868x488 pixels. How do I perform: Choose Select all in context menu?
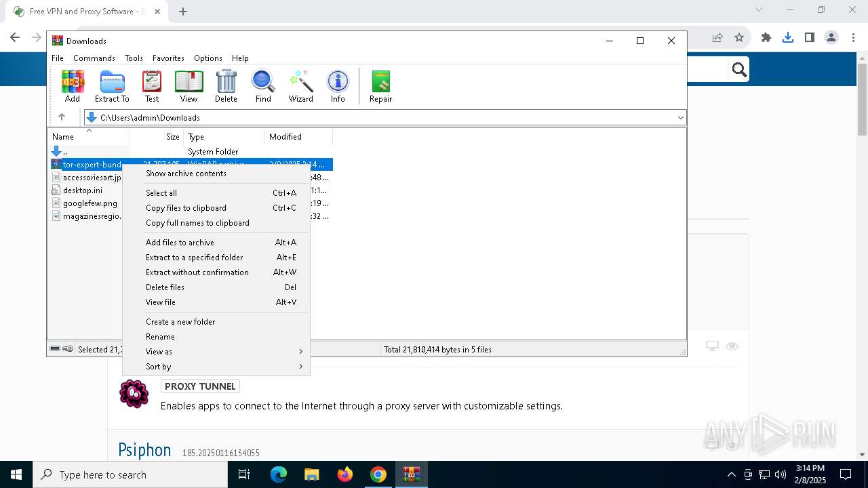click(216, 193)
